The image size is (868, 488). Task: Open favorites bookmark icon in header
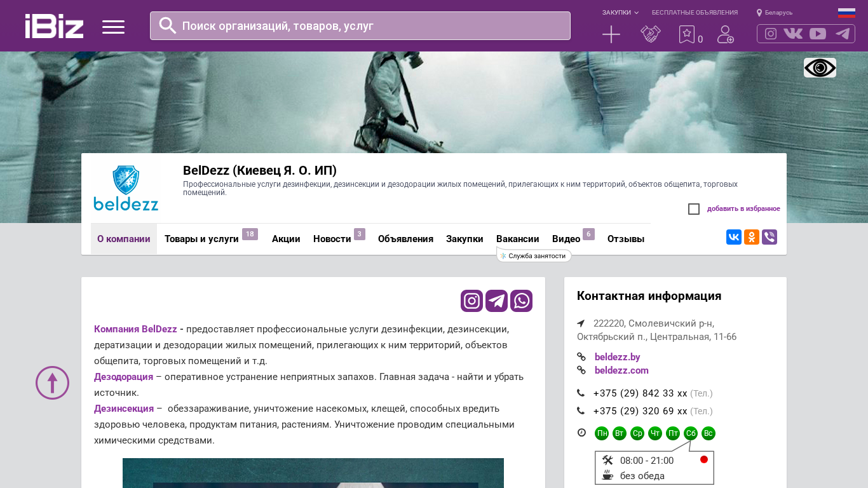[x=686, y=34]
